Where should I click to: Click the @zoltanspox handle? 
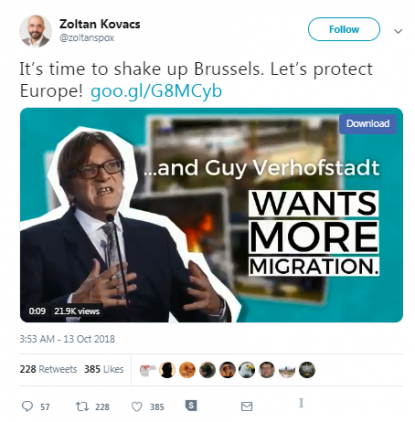87,38
